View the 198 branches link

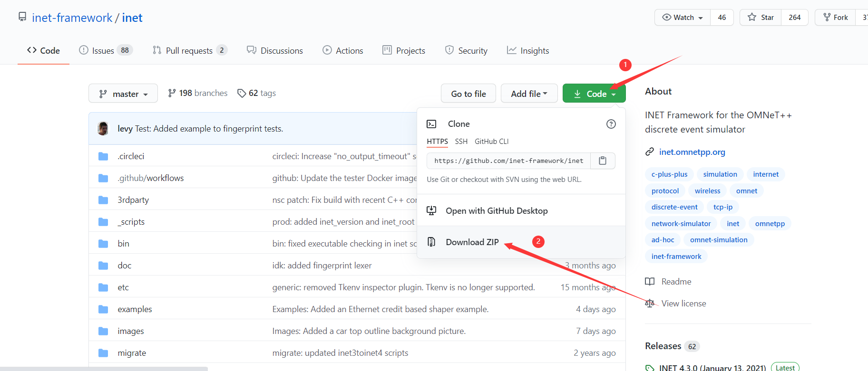(x=198, y=93)
